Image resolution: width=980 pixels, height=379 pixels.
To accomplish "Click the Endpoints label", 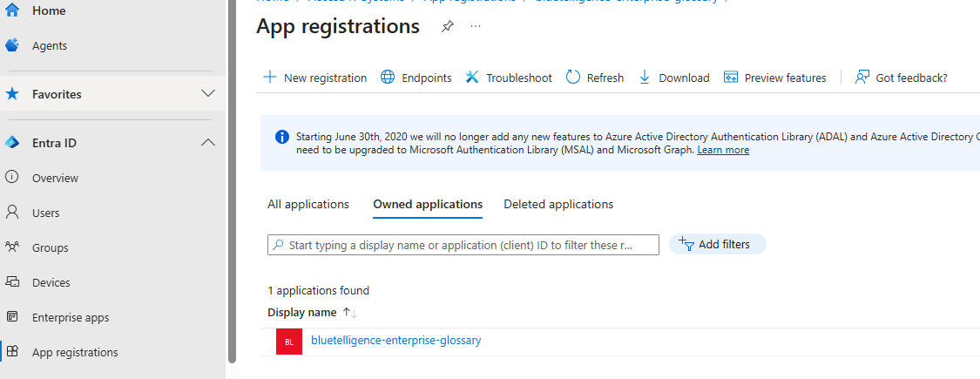I will coord(427,78).
